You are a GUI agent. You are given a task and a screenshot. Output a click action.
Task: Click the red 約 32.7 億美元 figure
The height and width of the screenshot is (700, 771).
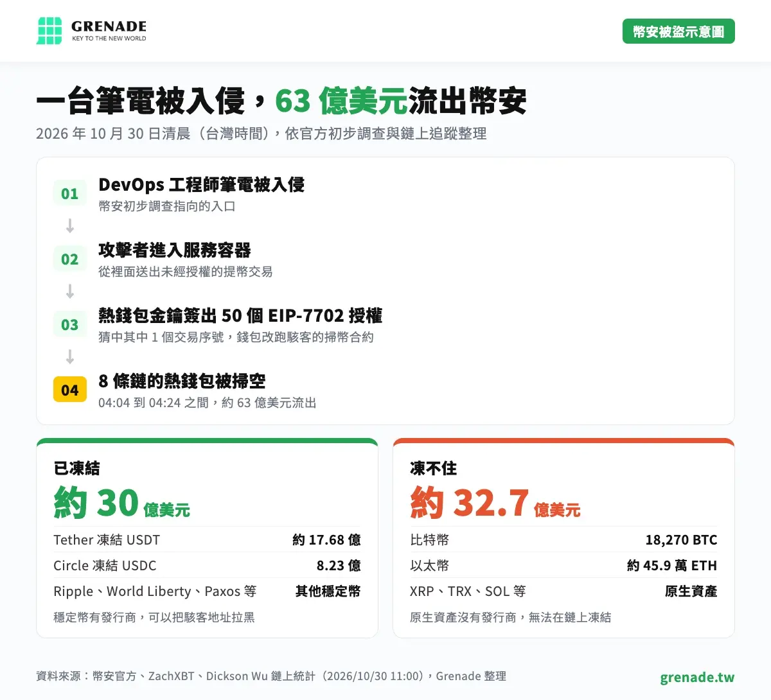pyautogui.click(x=495, y=502)
